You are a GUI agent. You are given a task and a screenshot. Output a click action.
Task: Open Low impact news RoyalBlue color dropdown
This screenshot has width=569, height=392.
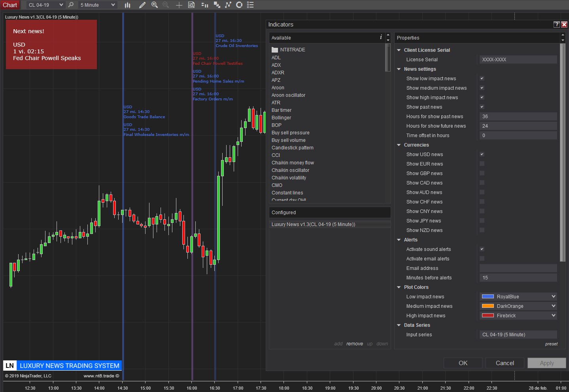(518, 297)
